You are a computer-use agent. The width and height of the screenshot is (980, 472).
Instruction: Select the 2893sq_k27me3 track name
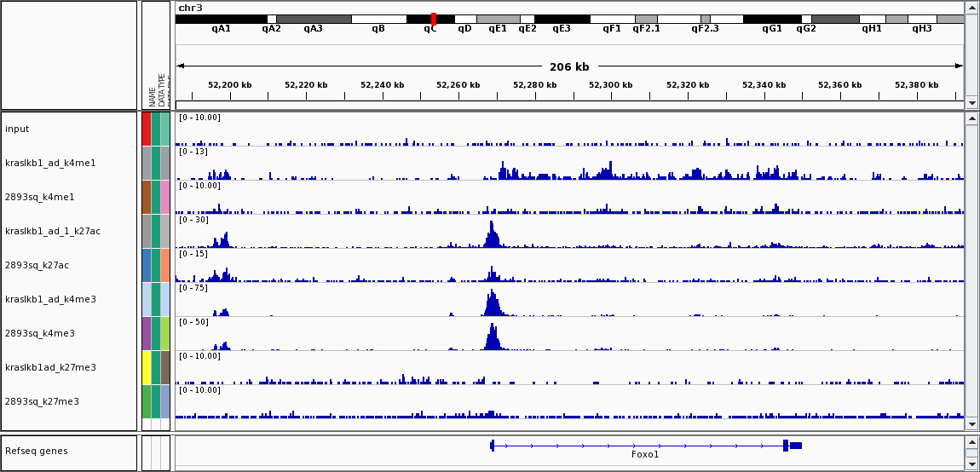42,401
